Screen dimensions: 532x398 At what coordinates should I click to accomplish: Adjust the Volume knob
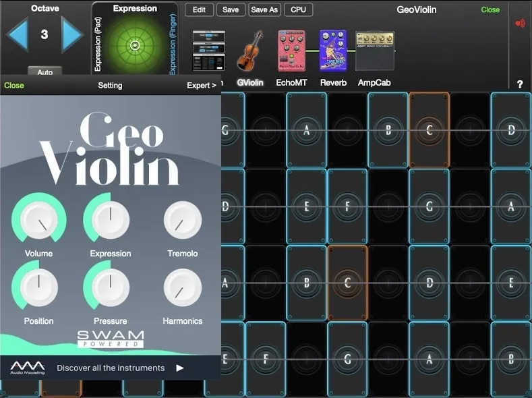[39, 220]
